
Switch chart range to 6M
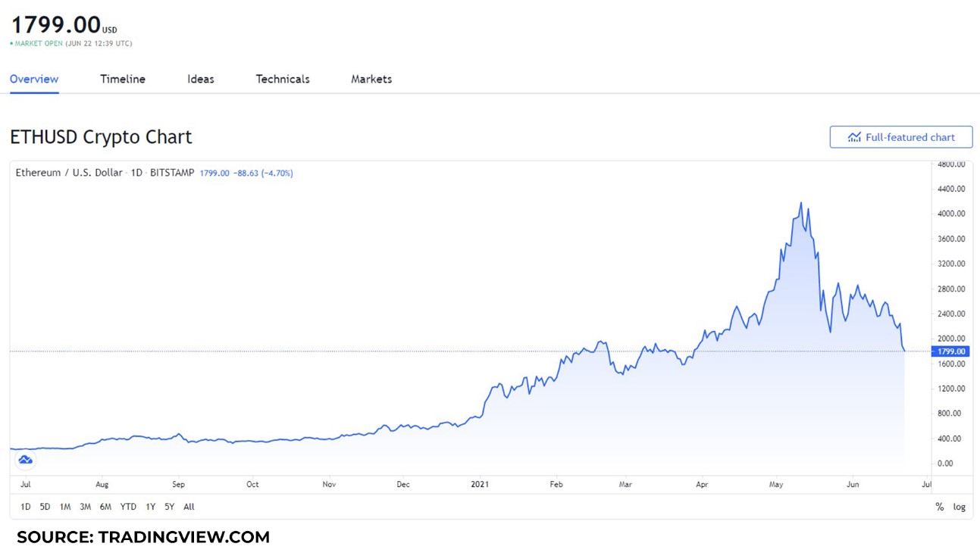tap(105, 507)
